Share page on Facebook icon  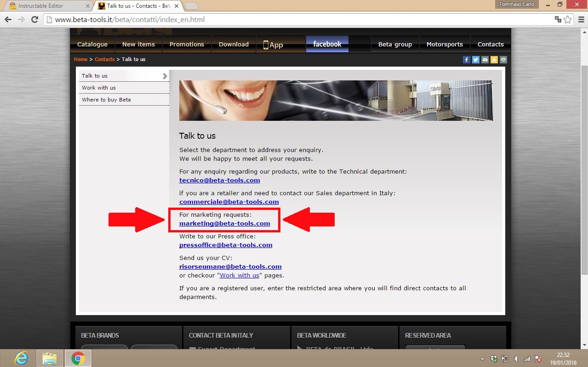(467, 60)
